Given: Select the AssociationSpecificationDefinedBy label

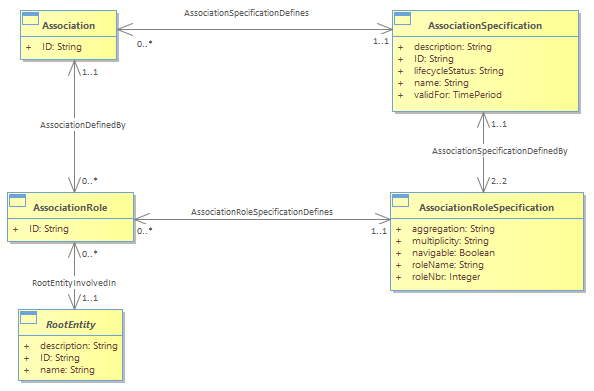Looking at the screenshot, I should 500,151.
